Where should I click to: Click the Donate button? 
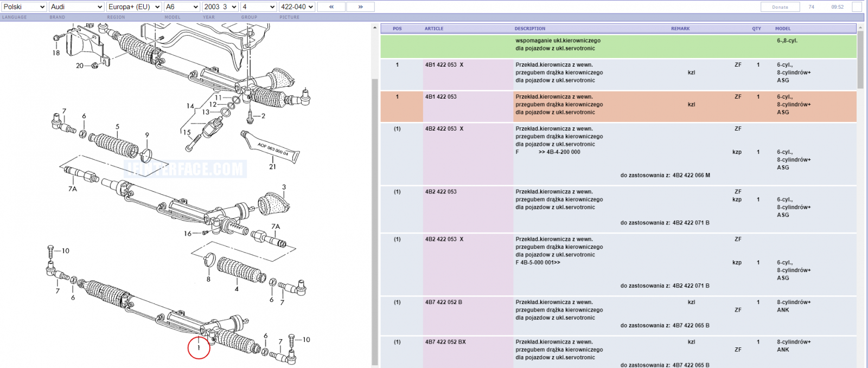780,7
